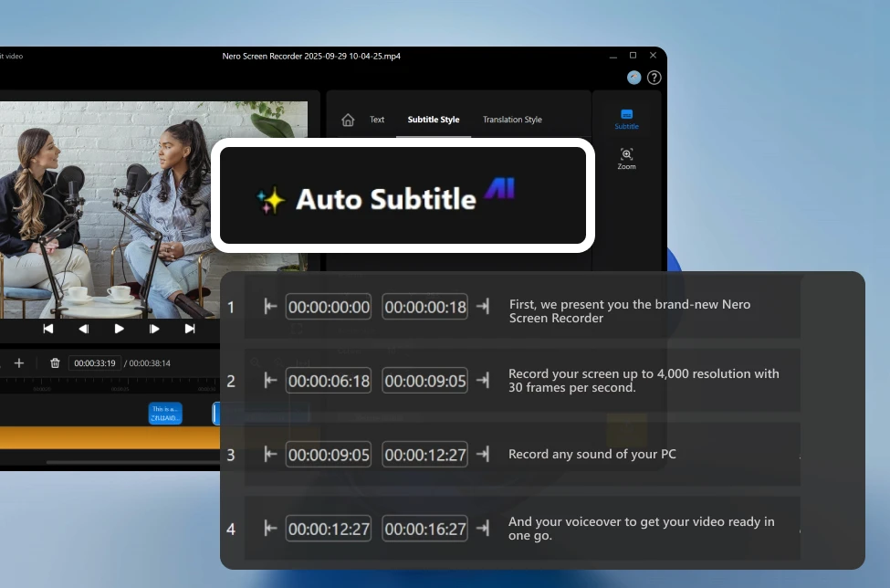Click the orange video track
Viewport: 890px width, 588px height.
pos(110,437)
